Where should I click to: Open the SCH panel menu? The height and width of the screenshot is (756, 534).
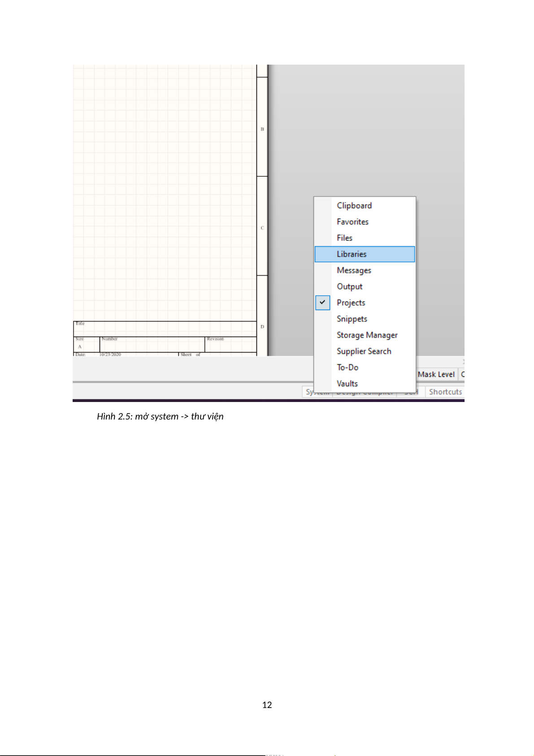pos(411,393)
